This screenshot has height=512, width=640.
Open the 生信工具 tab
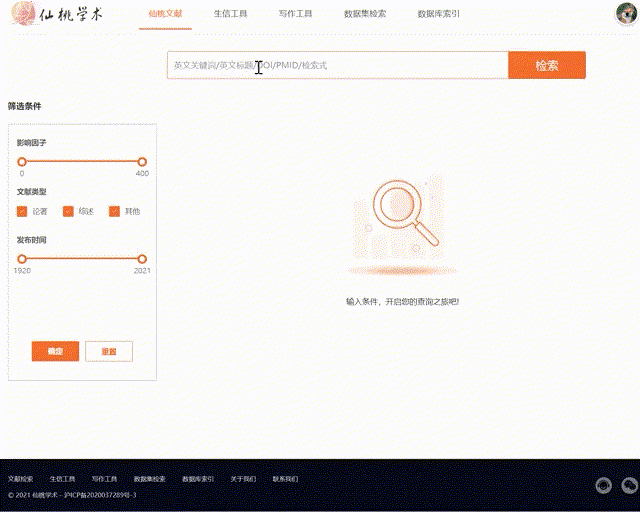231,13
